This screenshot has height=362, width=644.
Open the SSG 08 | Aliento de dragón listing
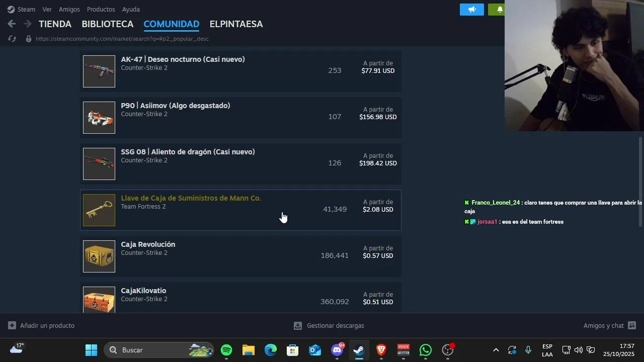188,152
